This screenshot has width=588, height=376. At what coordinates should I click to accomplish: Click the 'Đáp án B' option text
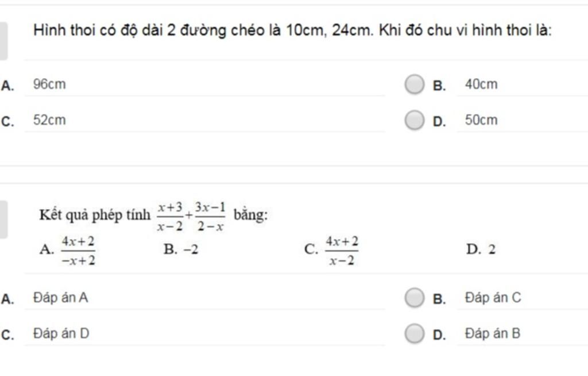click(493, 334)
